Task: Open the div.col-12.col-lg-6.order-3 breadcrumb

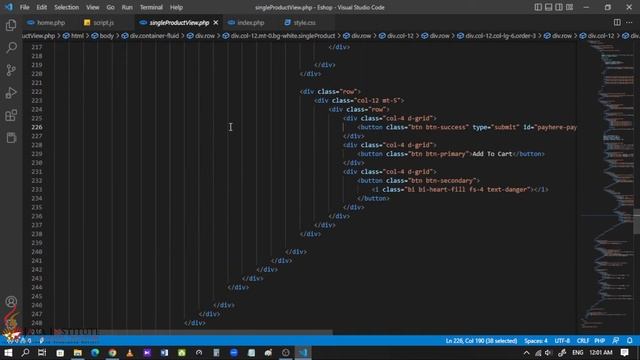Action: (x=497, y=36)
